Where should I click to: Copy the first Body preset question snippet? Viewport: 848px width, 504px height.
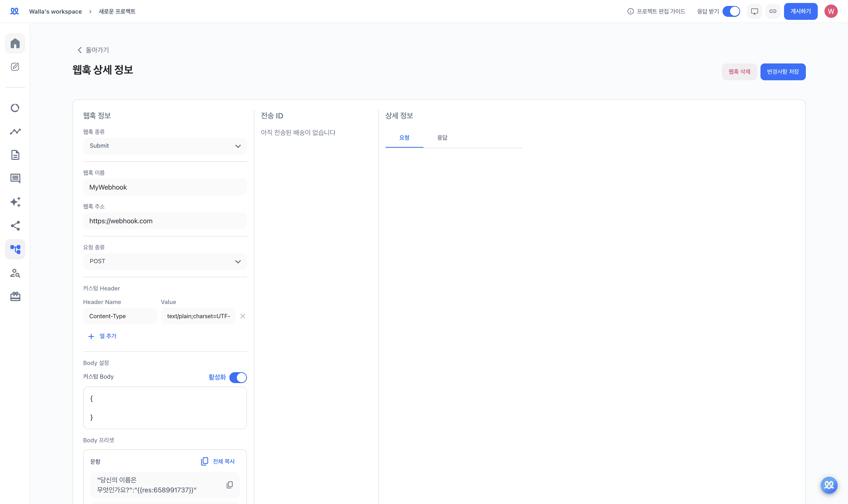pyautogui.click(x=230, y=485)
